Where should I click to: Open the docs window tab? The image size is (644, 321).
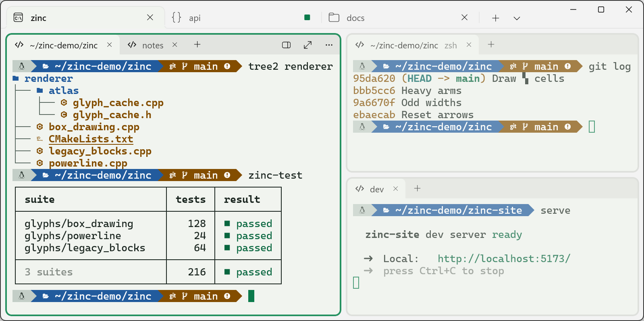click(x=400, y=18)
